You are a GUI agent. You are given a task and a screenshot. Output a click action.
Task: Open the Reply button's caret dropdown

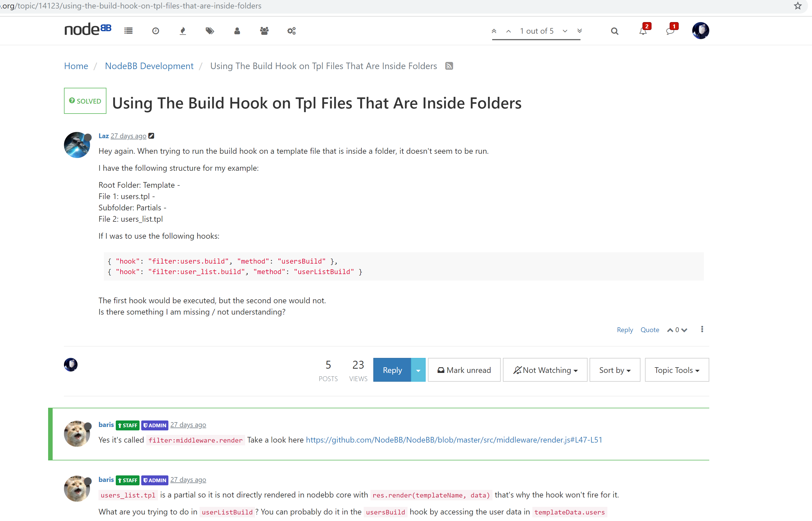click(x=418, y=370)
